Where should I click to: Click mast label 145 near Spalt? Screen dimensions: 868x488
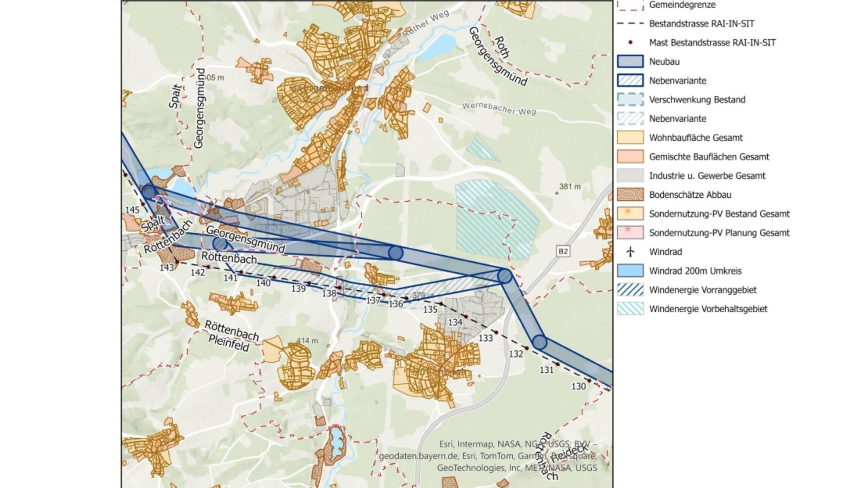(x=132, y=210)
